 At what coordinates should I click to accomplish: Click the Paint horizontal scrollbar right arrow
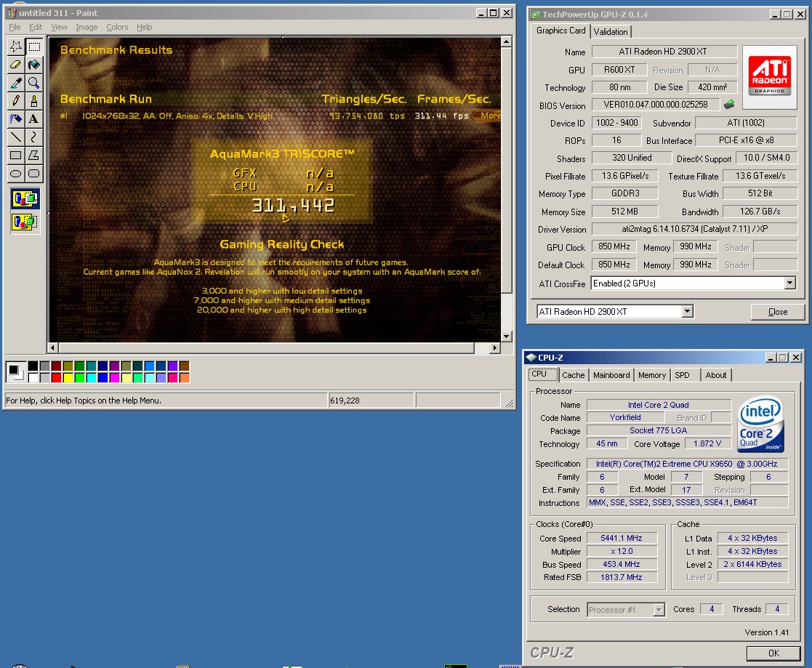(x=494, y=348)
